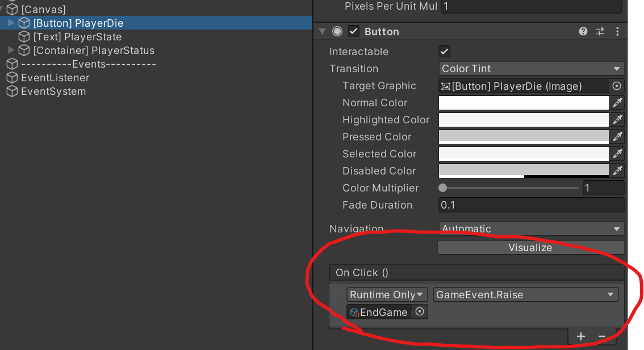The image size is (644, 350).
Task: Open the Highlighted Color swatch
Action: [x=524, y=119]
